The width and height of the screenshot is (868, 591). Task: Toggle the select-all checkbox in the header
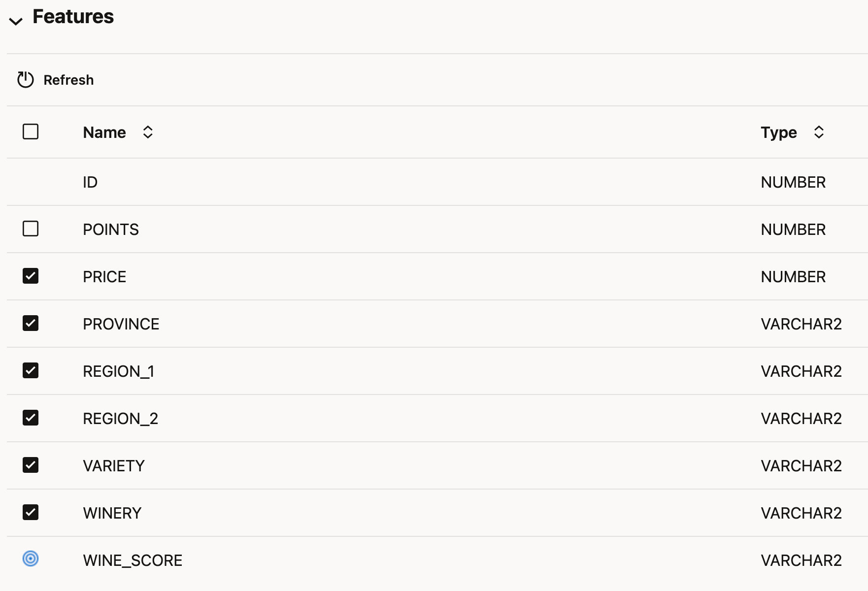click(31, 132)
